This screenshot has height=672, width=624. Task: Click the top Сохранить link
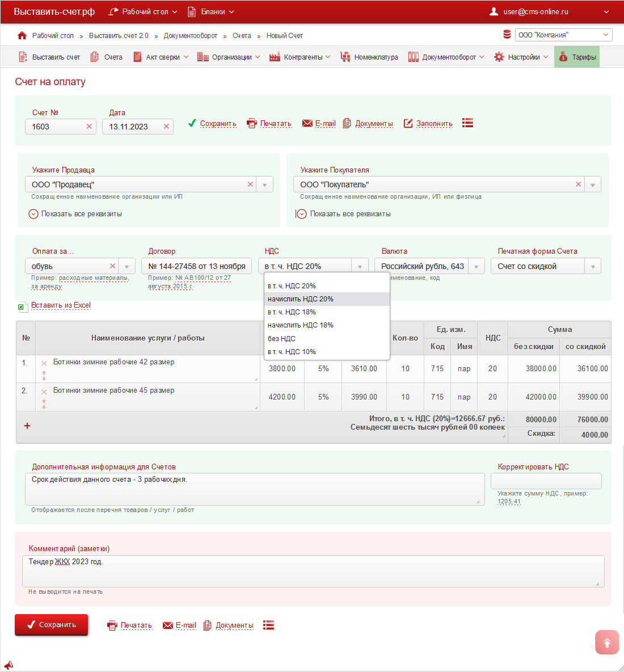pos(218,123)
